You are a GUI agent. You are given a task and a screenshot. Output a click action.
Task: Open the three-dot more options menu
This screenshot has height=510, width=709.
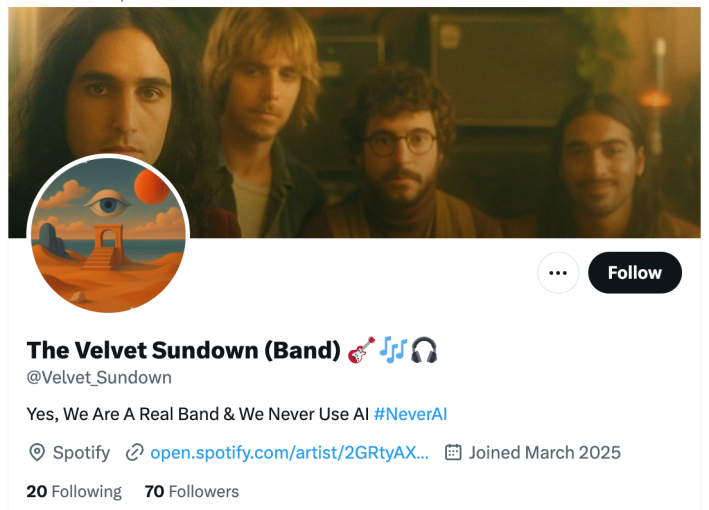pyautogui.click(x=558, y=273)
